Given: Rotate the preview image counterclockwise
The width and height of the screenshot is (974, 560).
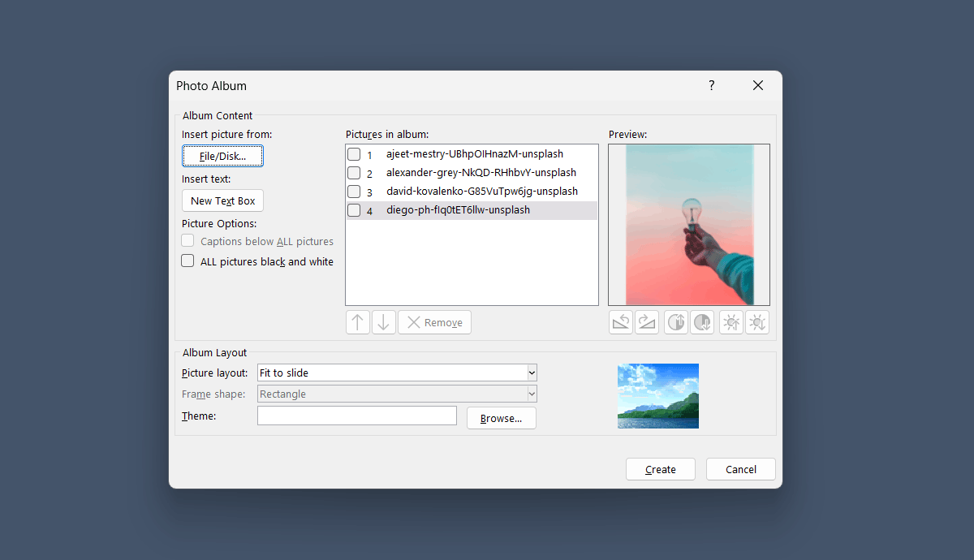Looking at the screenshot, I should [x=621, y=322].
